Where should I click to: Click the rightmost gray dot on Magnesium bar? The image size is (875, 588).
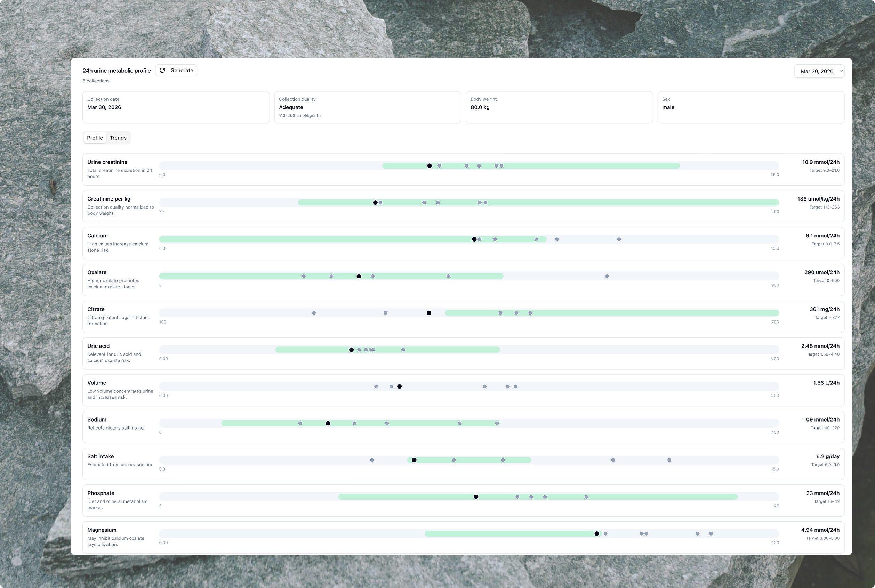click(711, 534)
